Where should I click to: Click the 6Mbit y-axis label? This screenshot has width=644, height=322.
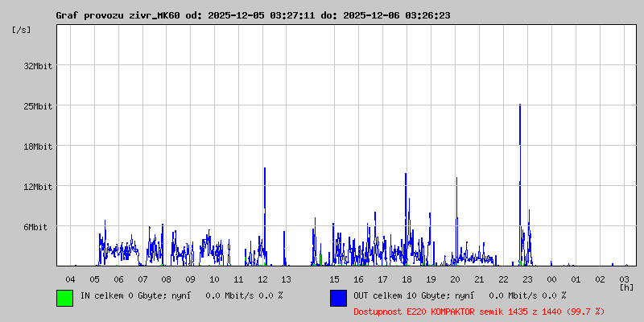pos(35,227)
